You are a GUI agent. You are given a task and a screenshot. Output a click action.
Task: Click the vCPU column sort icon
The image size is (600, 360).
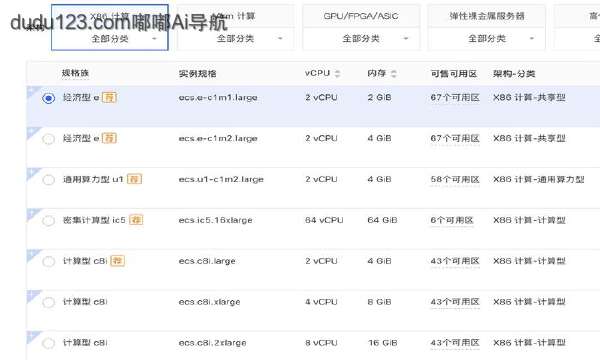(x=337, y=73)
